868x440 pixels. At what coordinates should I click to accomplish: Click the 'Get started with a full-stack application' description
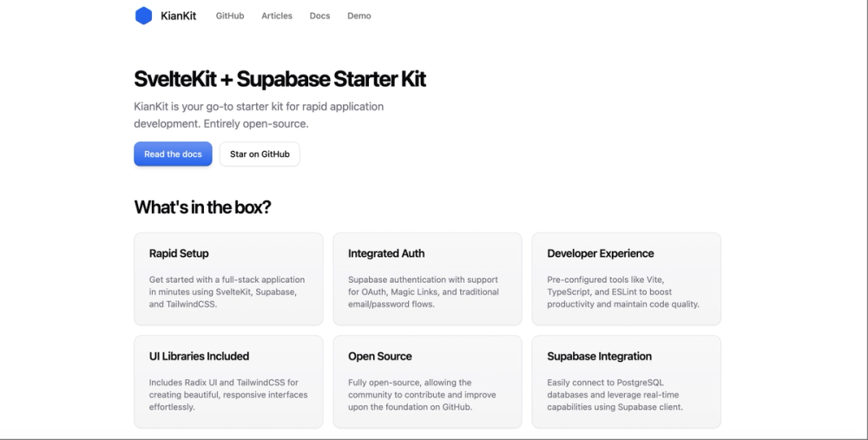tap(227, 292)
